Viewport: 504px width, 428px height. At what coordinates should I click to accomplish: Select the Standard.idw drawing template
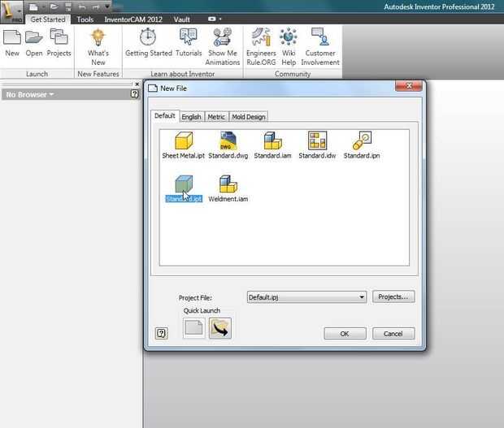[317, 145]
